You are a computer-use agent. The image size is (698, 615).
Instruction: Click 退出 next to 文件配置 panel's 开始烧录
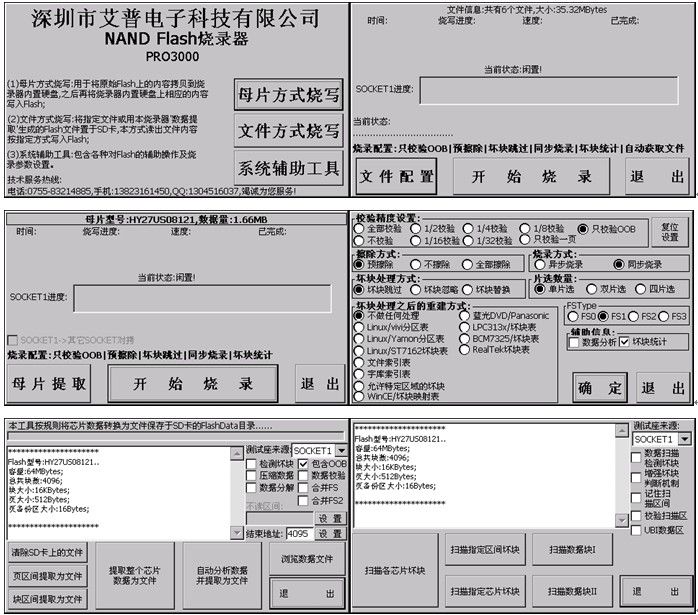click(x=657, y=176)
